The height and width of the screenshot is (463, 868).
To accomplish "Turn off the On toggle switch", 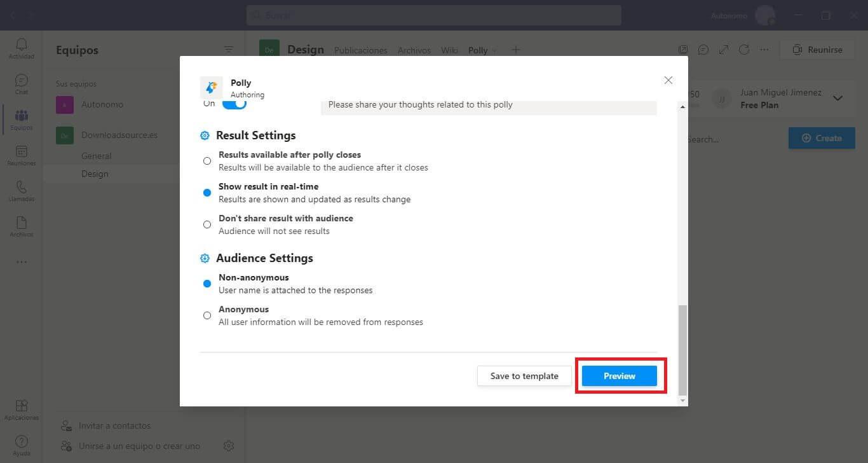I will (x=234, y=103).
